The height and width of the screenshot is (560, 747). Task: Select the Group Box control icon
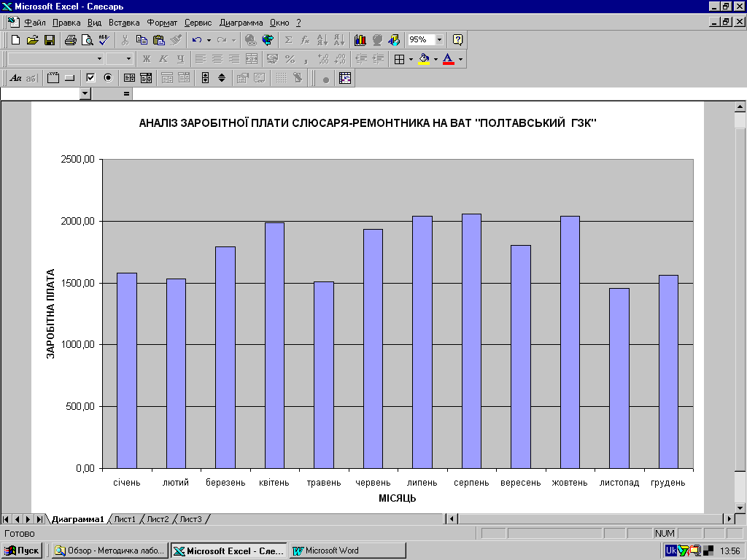pyautogui.click(x=53, y=77)
